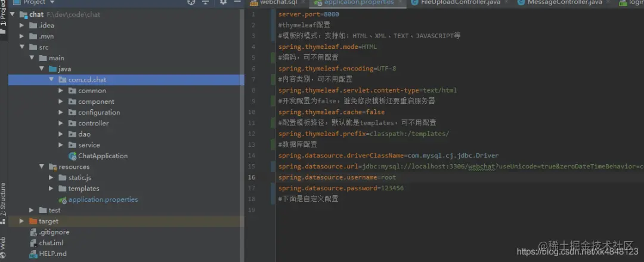Click the configuration package folder icon

(x=72, y=112)
